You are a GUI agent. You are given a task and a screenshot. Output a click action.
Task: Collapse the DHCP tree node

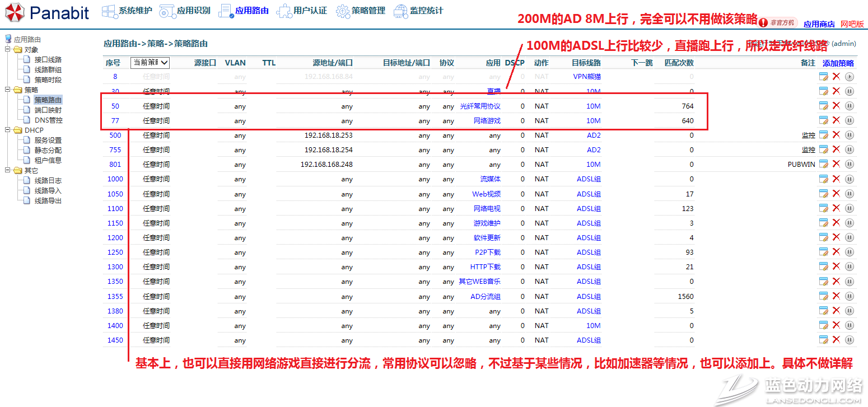[x=8, y=130]
